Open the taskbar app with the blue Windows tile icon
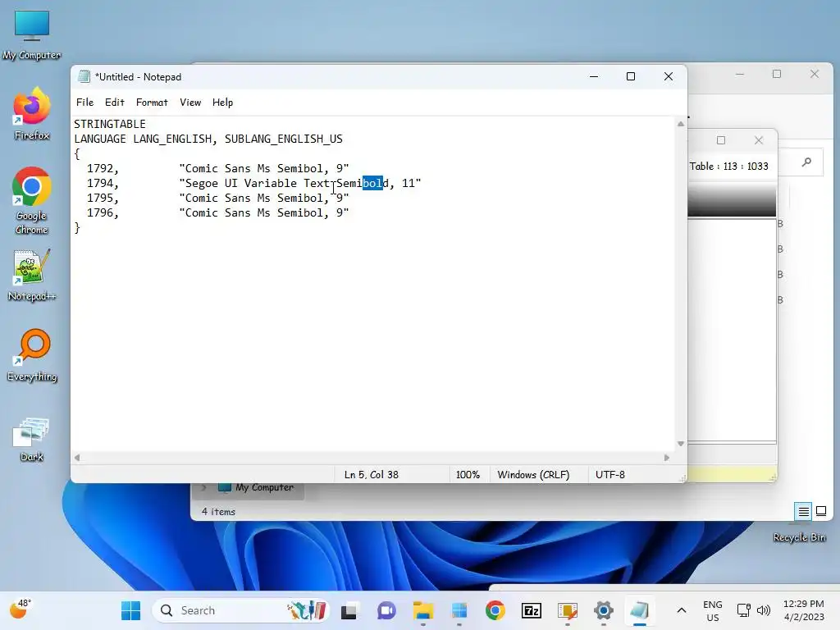The height and width of the screenshot is (630, 840). pos(459,610)
